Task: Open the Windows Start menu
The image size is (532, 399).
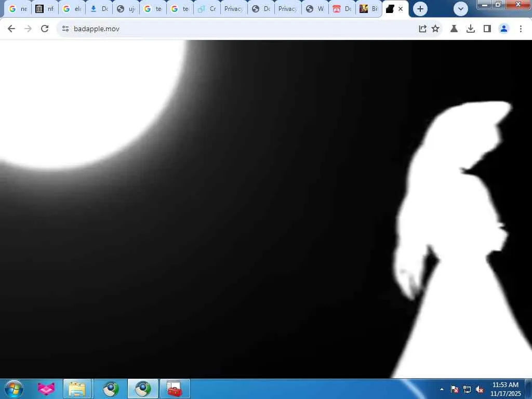Action: (x=14, y=389)
